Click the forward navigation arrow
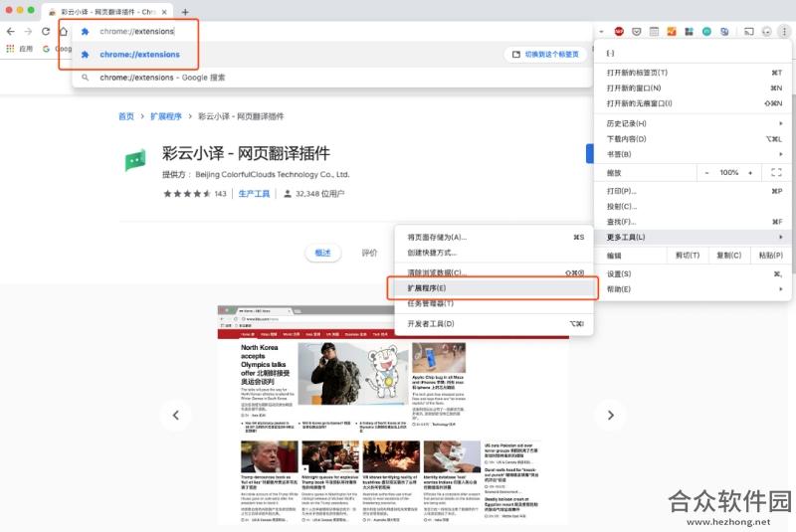The height and width of the screenshot is (532, 796). click(29, 32)
